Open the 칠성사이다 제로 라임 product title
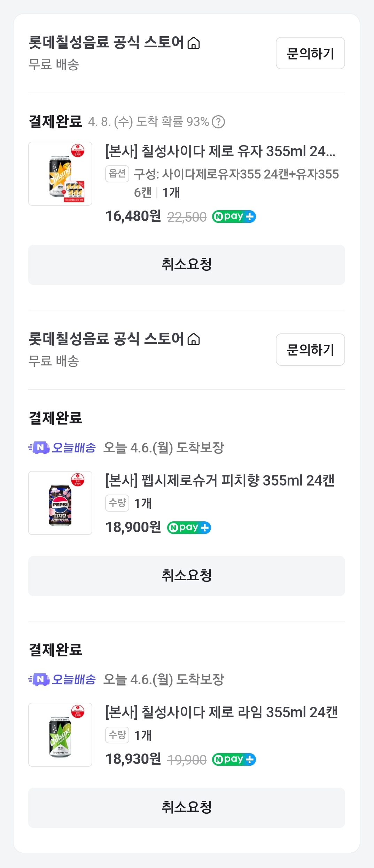Image resolution: width=374 pixels, height=868 pixels. click(x=221, y=712)
